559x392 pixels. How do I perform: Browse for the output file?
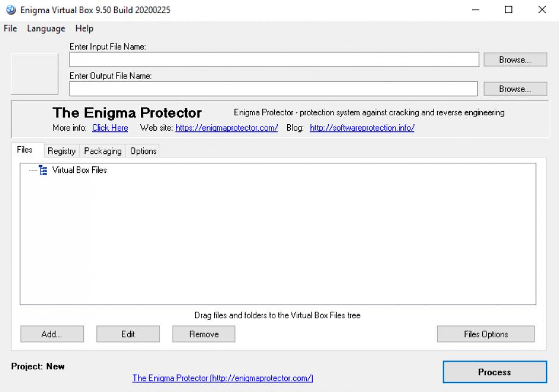click(x=515, y=89)
